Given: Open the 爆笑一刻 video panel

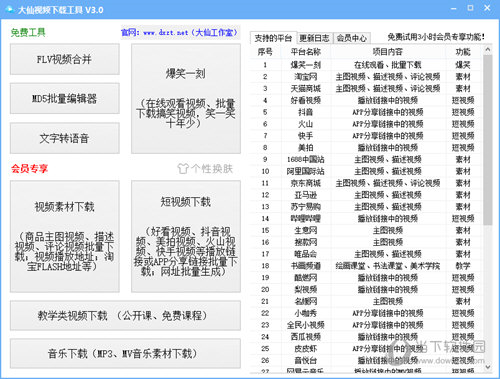Looking at the screenshot, I should (186, 99).
